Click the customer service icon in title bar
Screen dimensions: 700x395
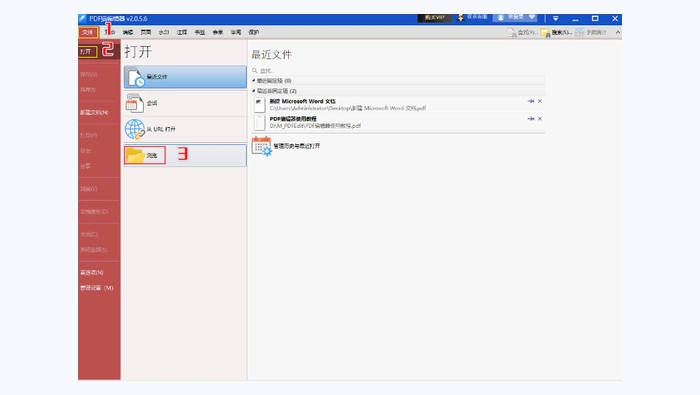coord(461,18)
